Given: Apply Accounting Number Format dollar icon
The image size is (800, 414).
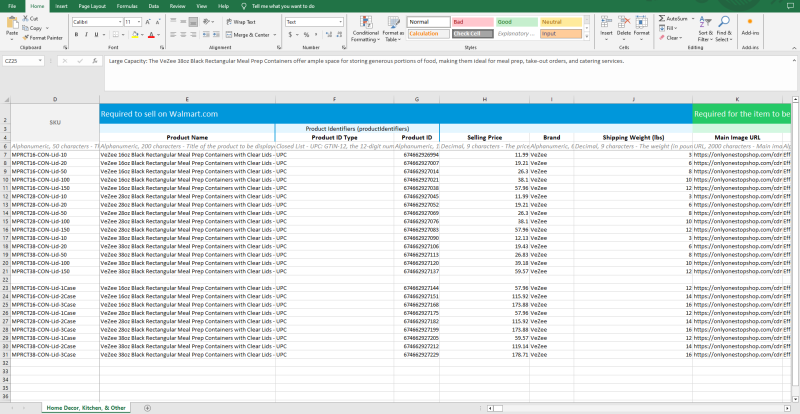Looking at the screenshot, I should click(290, 35).
